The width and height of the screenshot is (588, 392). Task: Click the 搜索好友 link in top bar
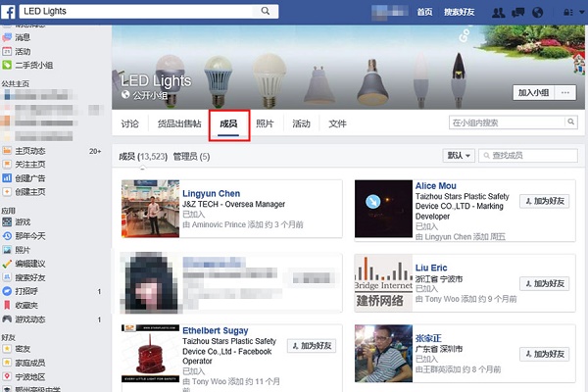(459, 12)
